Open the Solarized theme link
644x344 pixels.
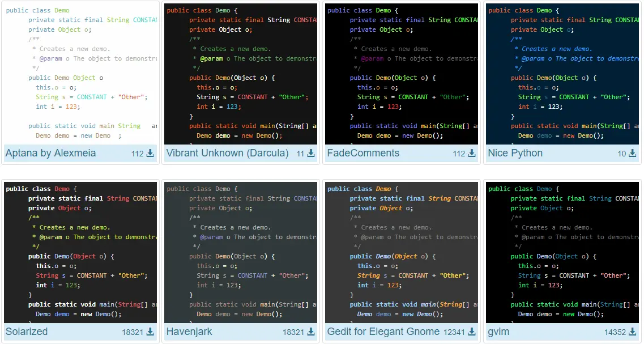[x=27, y=332]
